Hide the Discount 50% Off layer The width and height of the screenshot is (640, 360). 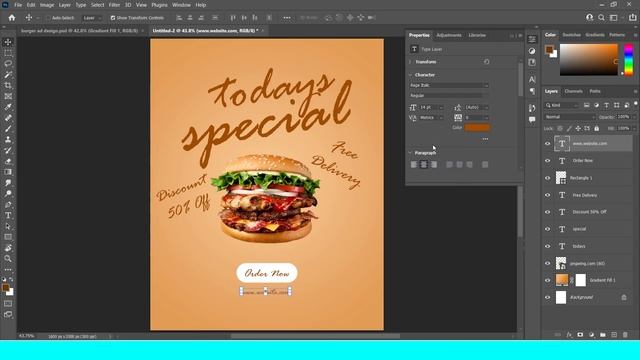click(548, 212)
